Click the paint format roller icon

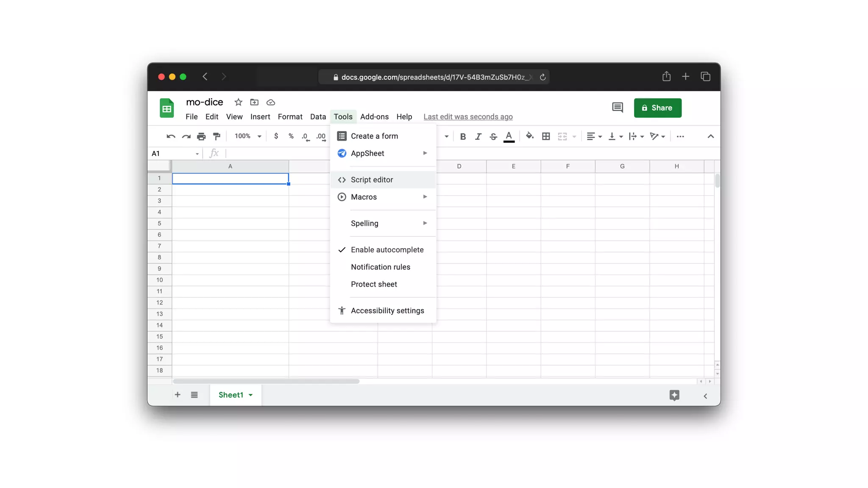tap(217, 136)
